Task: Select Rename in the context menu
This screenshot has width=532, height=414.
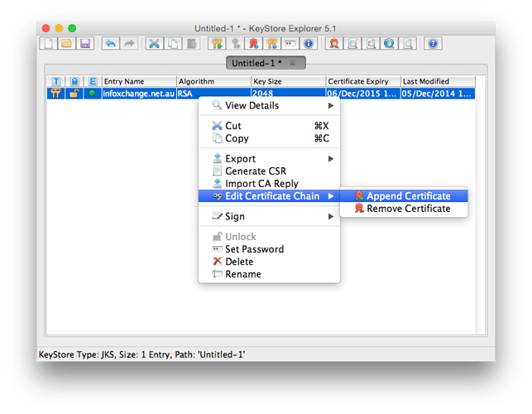Action: (269, 274)
